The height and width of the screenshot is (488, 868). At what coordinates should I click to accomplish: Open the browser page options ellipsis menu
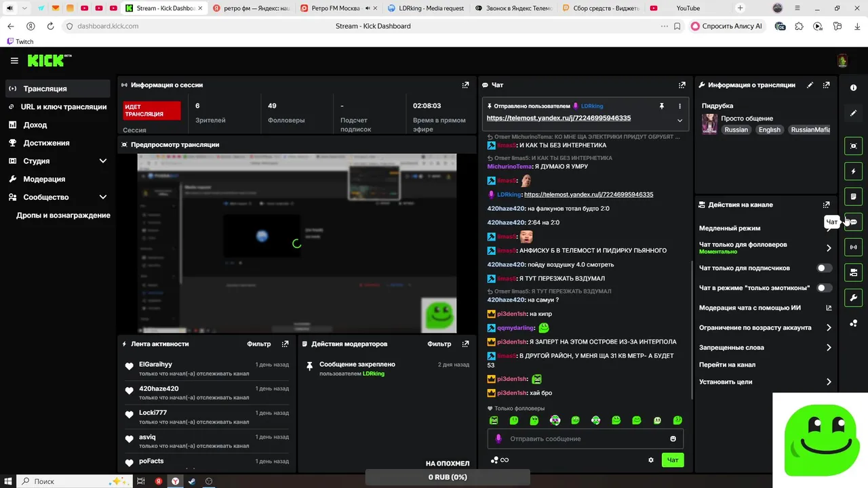(664, 26)
